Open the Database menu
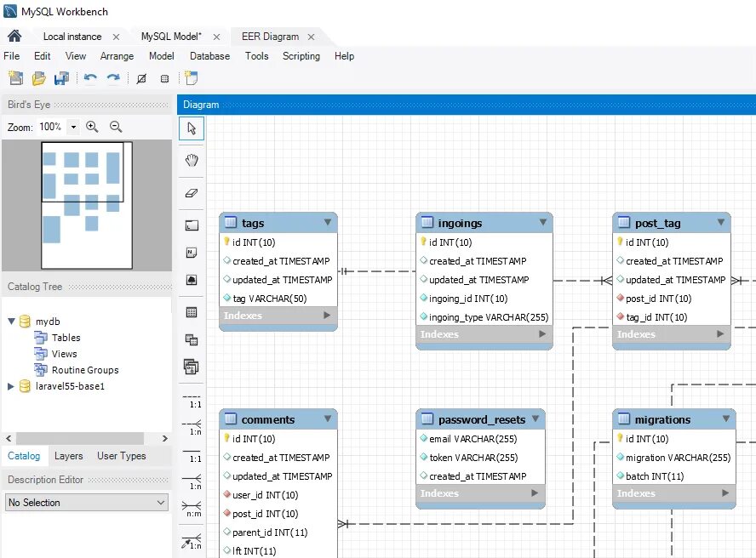756x558 pixels. pyautogui.click(x=209, y=56)
